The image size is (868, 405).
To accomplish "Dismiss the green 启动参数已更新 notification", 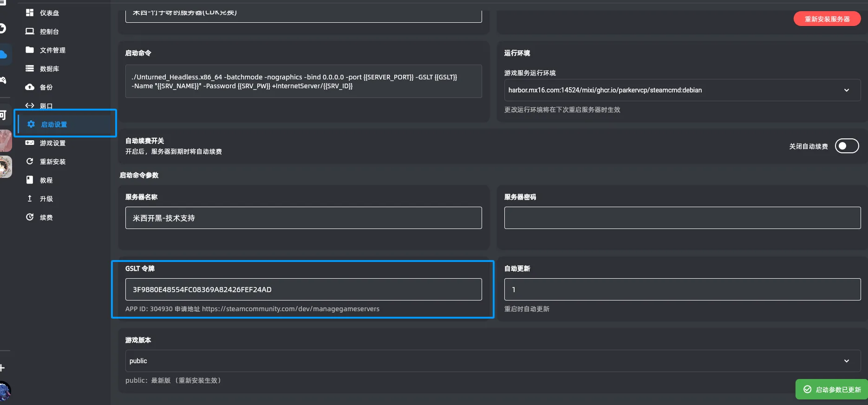I will (x=832, y=390).
